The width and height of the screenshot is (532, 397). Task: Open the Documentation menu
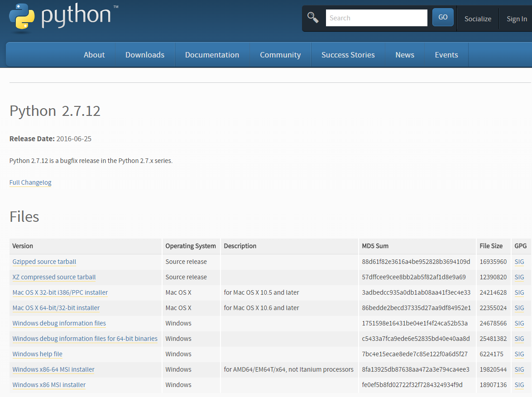tap(212, 55)
